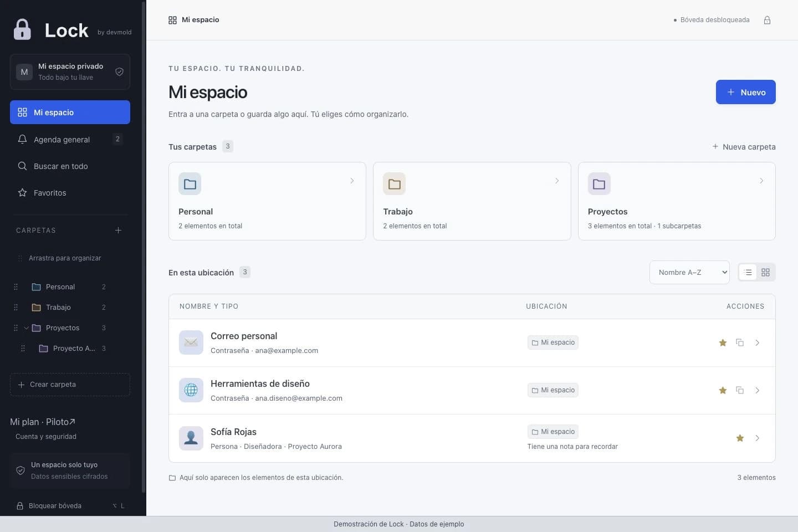Click the vault lock icon in top bar
Viewport: 798px width, 532px height.
tap(767, 20)
